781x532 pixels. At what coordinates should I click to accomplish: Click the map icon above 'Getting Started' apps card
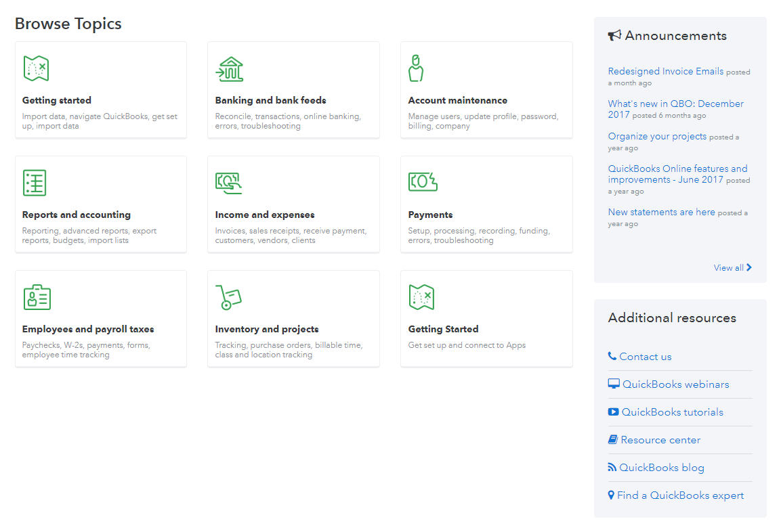(421, 297)
